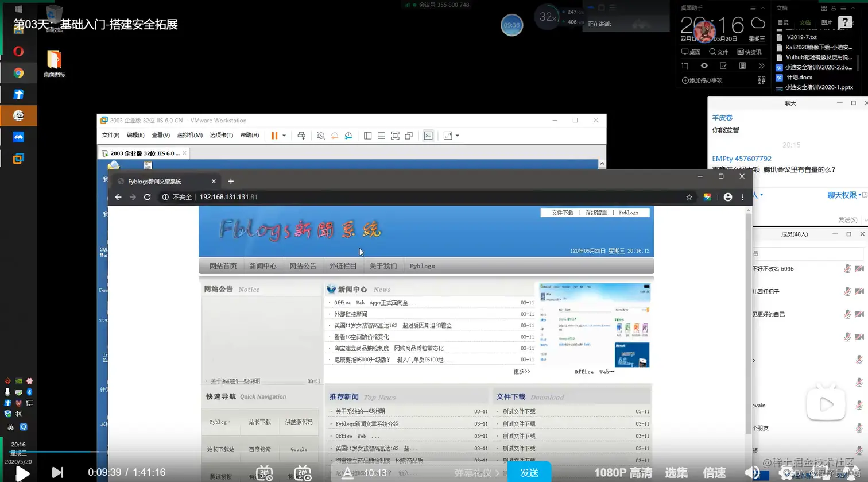The image size is (868, 482).
Task: Open 外链栏目 in site navigation
Action: coord(343,266)
